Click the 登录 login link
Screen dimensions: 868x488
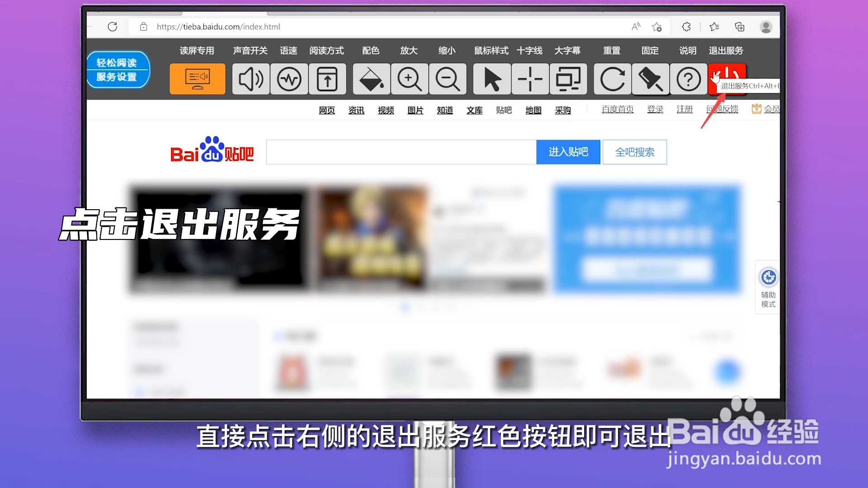pyautogui.click(x=655, y=109)
